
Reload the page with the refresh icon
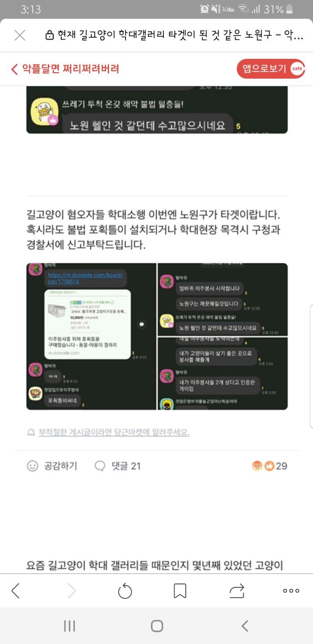coord(125,590)
